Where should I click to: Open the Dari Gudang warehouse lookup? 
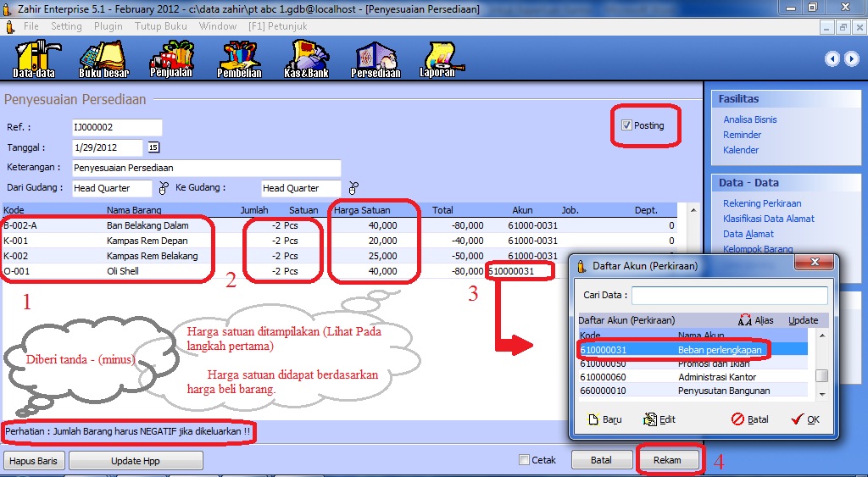tap(164, 187)
